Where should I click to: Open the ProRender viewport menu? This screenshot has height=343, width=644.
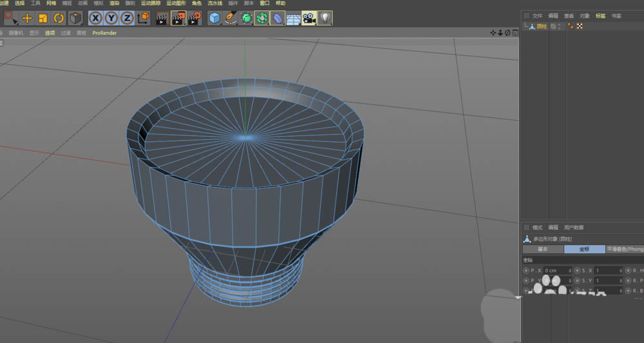coord(104,33)
